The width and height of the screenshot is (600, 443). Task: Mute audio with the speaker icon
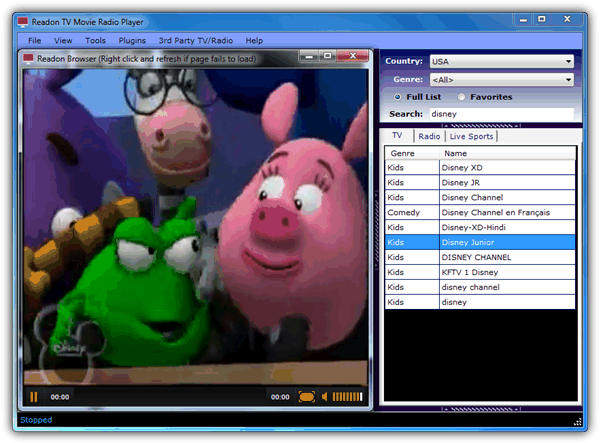click(x=325, y=397)
